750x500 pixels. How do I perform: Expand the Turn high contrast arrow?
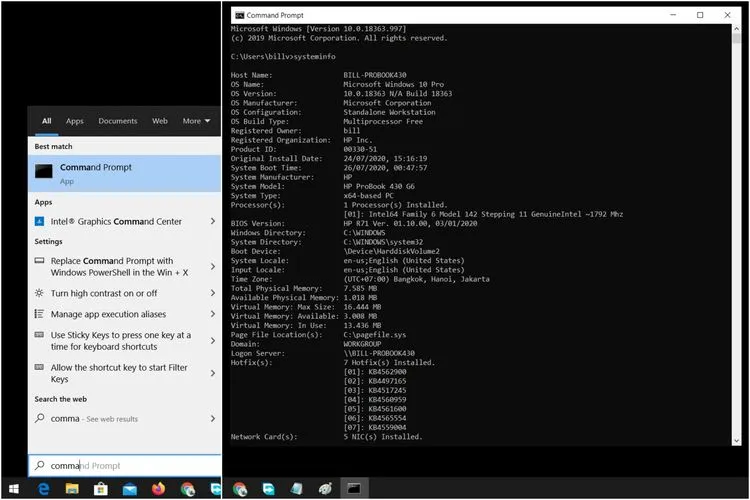click(x=213, y=293)
